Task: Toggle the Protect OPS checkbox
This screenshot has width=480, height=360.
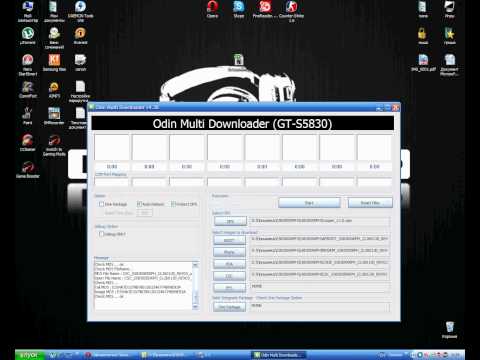Action: coord(173,204)
